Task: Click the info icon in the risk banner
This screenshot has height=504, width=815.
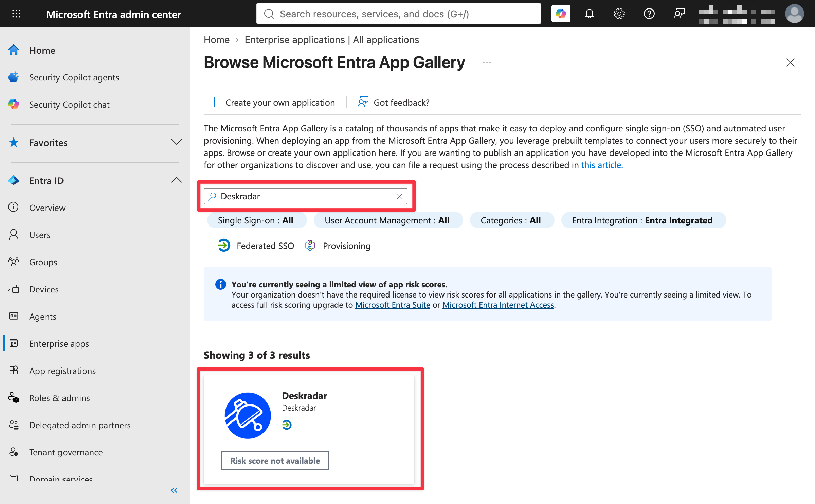Action: 221,284
